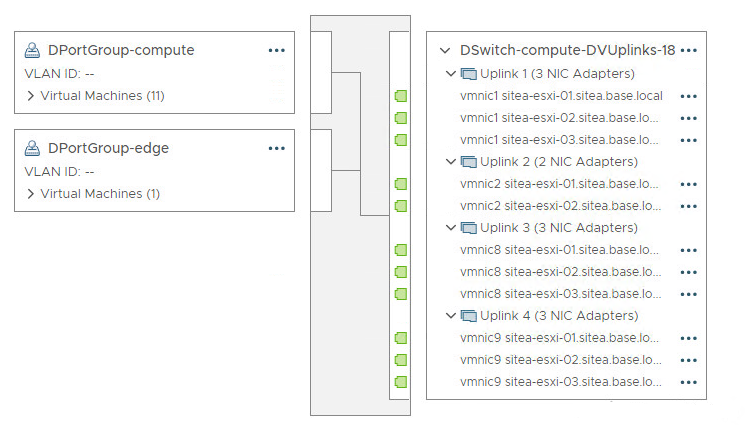Screen dimensions: 755x425
Task: Open ellipsis menu for vmnic9 sitea-esxi-03
Action: (x=688, y=382)
